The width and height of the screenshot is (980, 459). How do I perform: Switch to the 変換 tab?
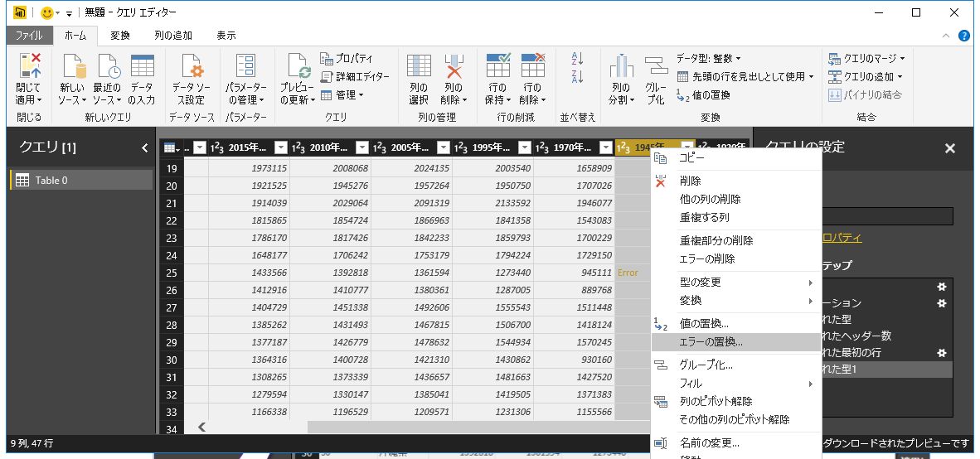(120, 36)
